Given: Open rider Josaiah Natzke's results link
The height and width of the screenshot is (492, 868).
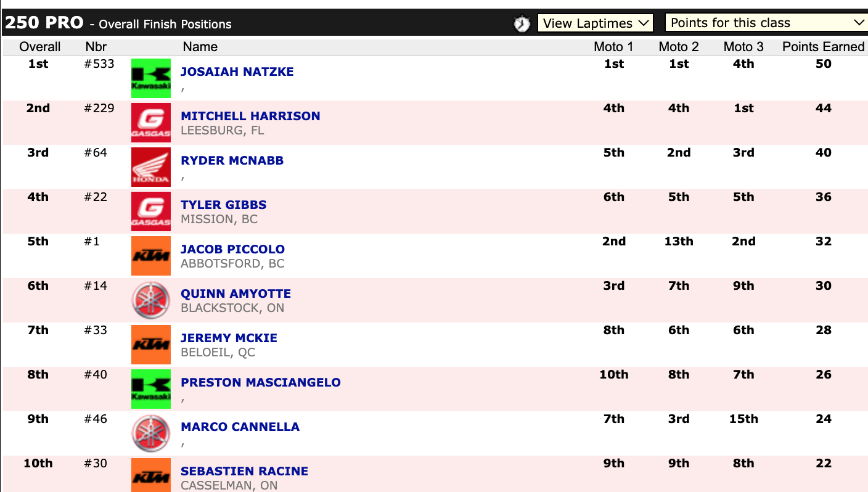Looking at the screenshot, I should 237,72.
